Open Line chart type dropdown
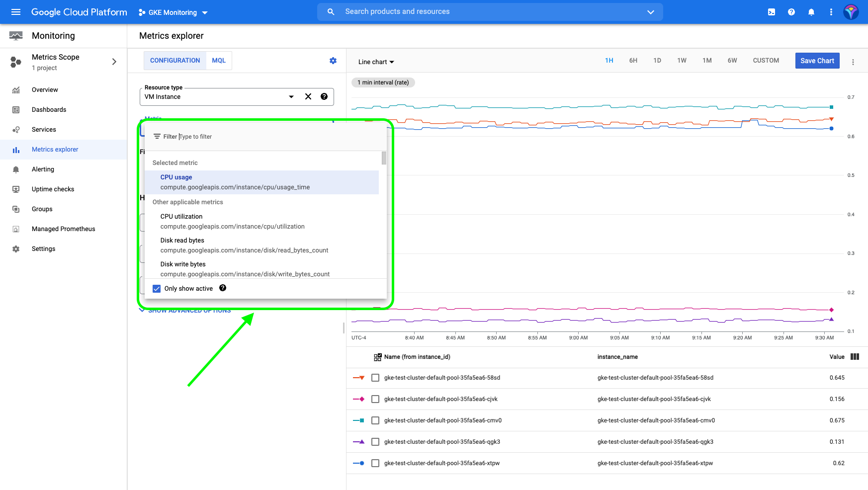The width and height of the screenshot is (868, 490). pyautogui.click(x=376, y=62)
